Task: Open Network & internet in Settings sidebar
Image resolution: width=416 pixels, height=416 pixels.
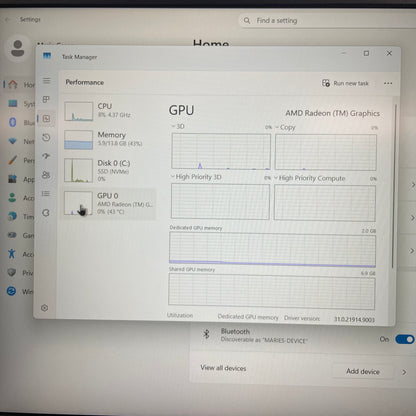Action: [x=22, y=141]
